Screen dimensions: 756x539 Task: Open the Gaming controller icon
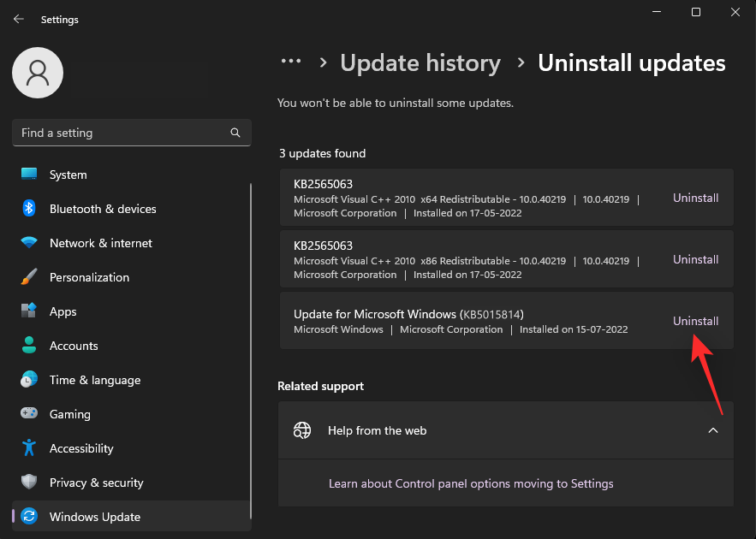click(28, 414)
